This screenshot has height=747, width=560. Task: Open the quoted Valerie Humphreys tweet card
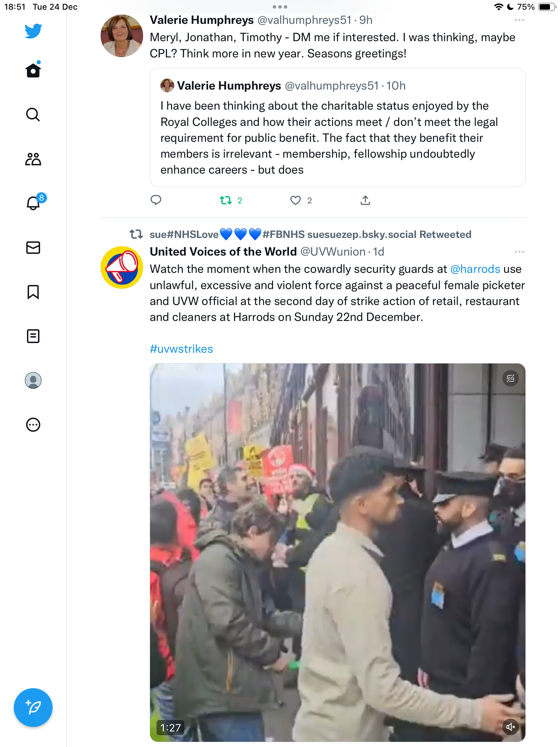click(337, 128)
